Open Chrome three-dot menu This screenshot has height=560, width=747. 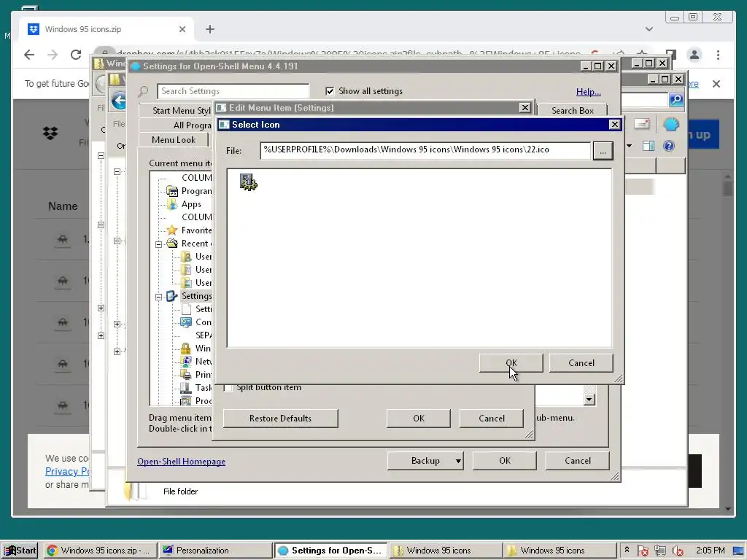718,55
